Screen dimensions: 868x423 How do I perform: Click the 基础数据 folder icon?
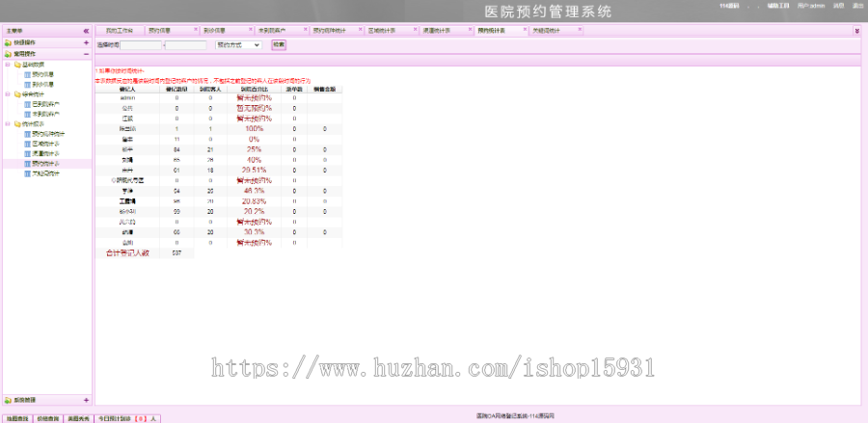pyautogui.click(x=17, y=65)
